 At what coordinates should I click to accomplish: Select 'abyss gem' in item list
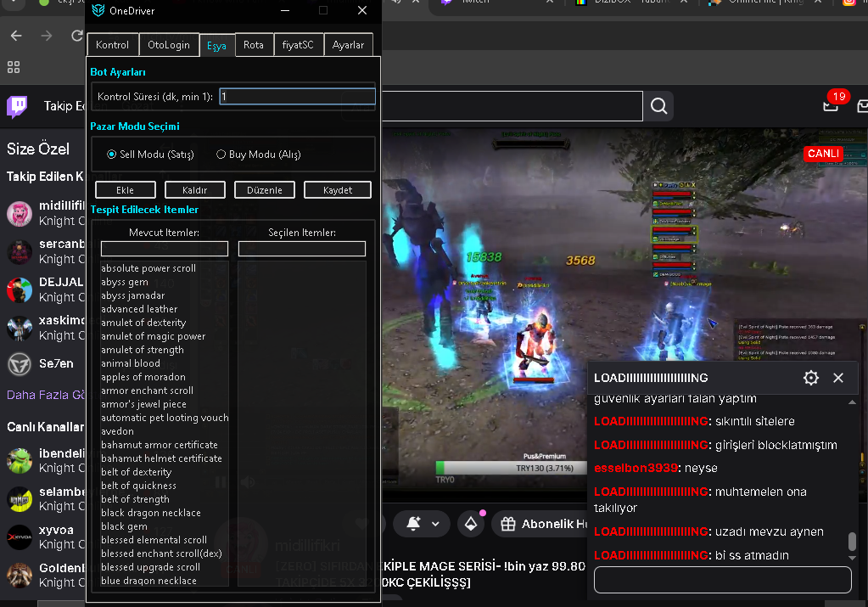click(125, 282)
